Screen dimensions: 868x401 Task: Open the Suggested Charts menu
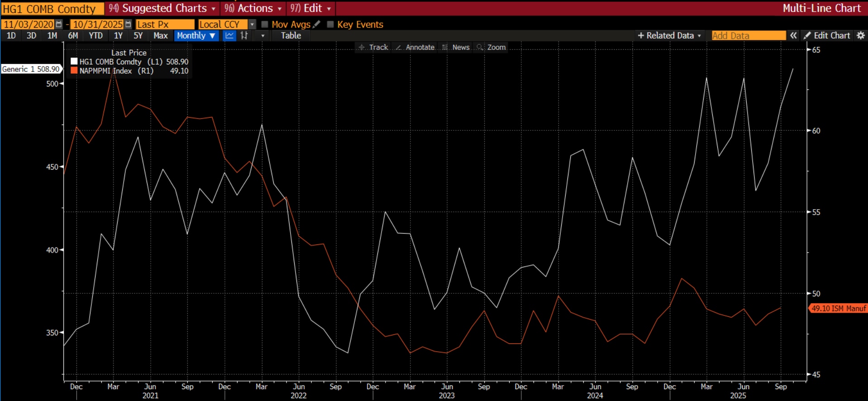[162, 8]
